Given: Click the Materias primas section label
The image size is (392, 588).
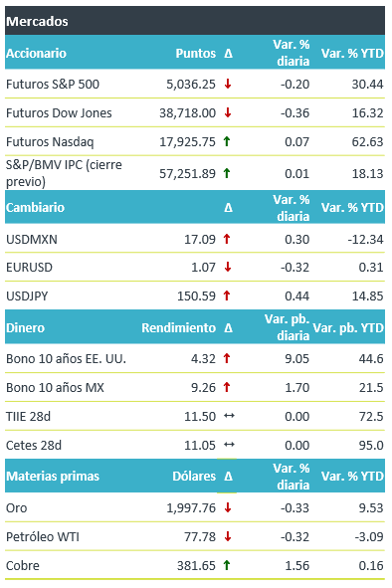Looking at the screenshot, I should (53, 476).
